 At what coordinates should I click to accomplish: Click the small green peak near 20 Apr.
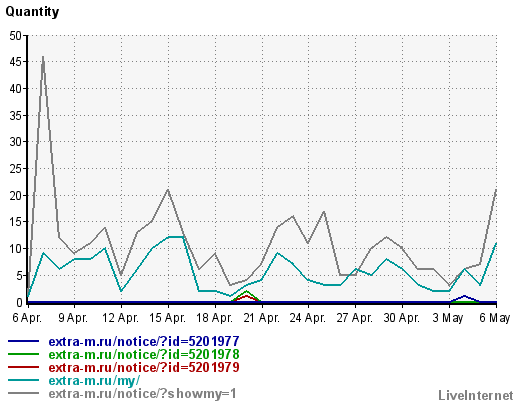pyautogui.click(x=246, y=291)
